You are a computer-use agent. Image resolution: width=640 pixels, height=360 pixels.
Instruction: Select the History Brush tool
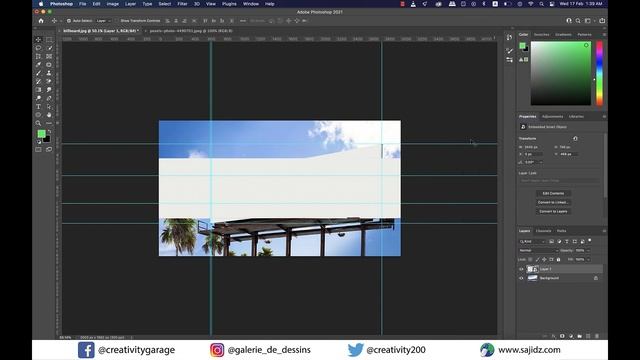tap(38, 81)
